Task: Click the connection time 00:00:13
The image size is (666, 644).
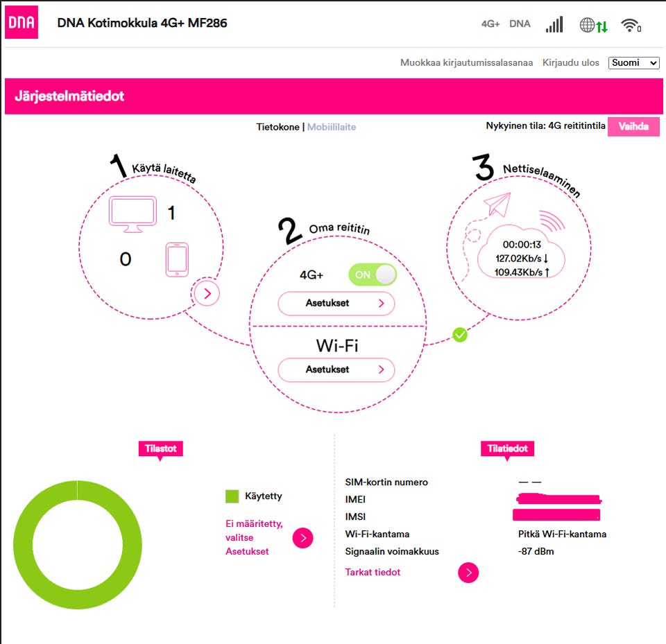Action: 522,245
